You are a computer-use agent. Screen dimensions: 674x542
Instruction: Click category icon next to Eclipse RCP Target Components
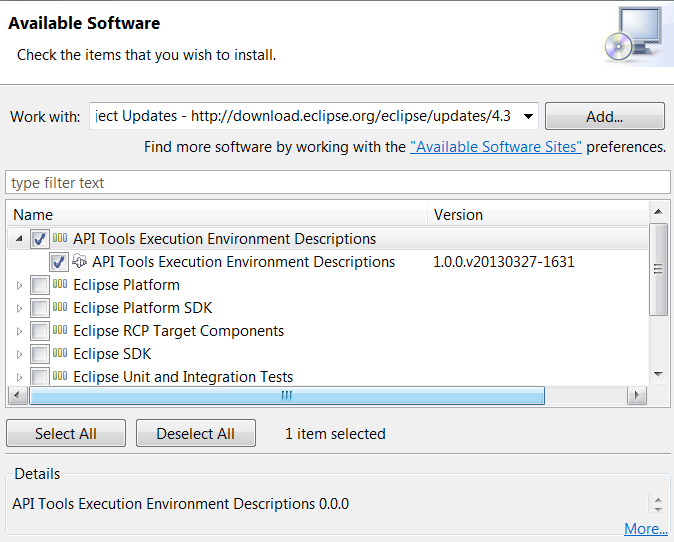click(60, 330)
